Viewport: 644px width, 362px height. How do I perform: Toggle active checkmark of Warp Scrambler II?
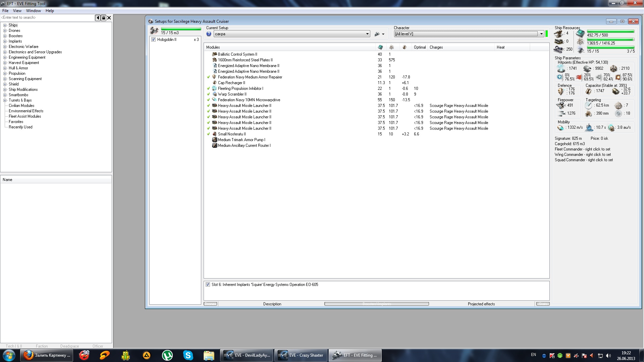[x=208, y=94]
